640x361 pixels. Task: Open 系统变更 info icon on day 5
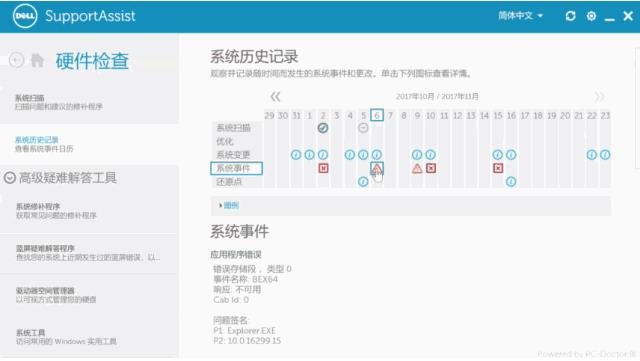tap(363, 155)
